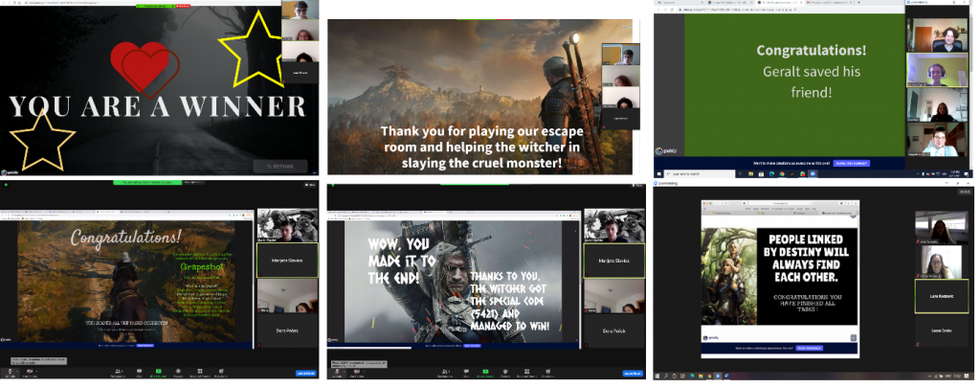Click taskbar search box in Geralt saved friend screenshot
980x388 pixels.
coord(699,174)
